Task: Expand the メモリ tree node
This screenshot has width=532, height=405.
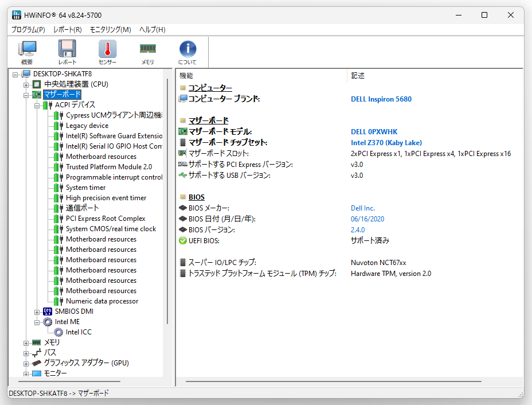Action: pos(26,343)
